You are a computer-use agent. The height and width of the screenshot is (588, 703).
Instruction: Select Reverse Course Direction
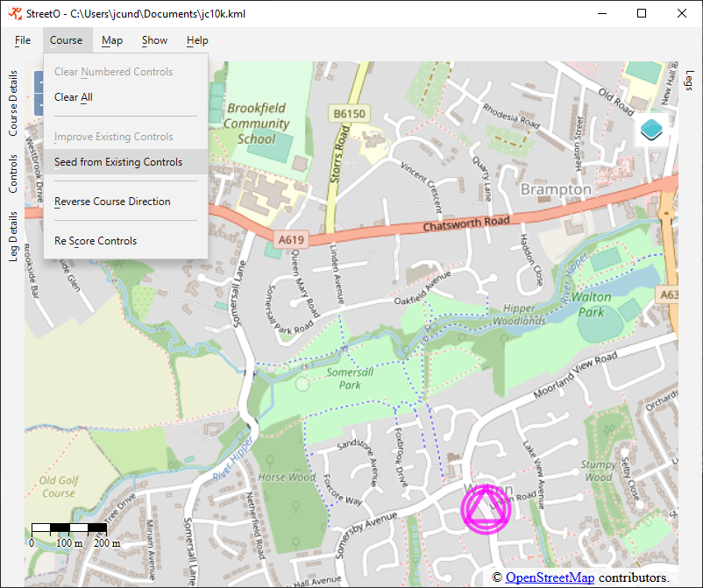tap(112, 202)
